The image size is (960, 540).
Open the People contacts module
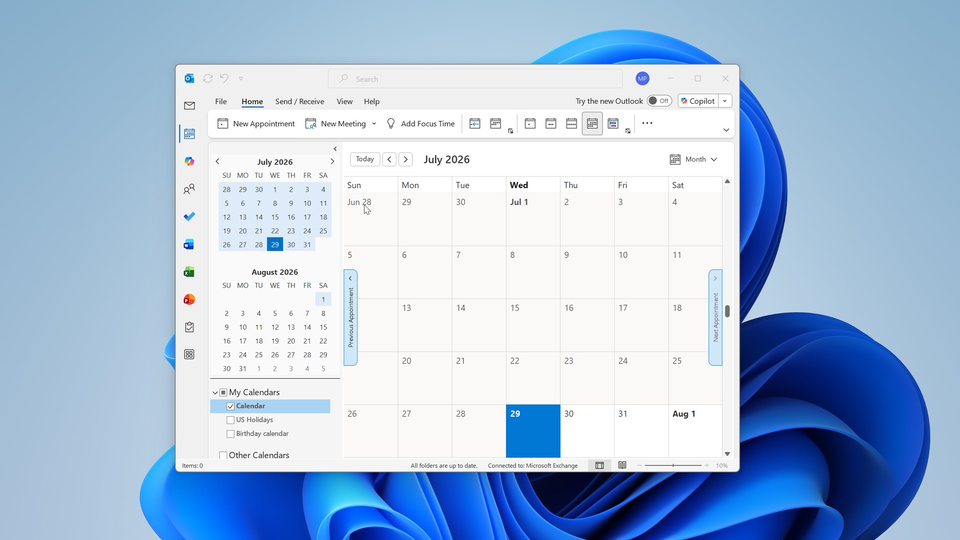[189, 189]
